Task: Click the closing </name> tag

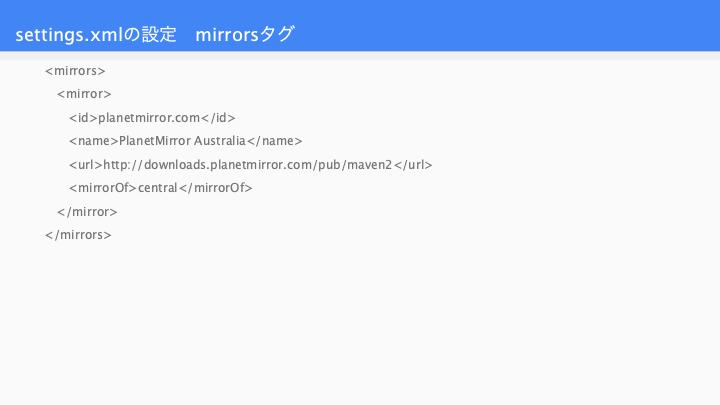Action: pyautogui.click(x=275, y=141)
